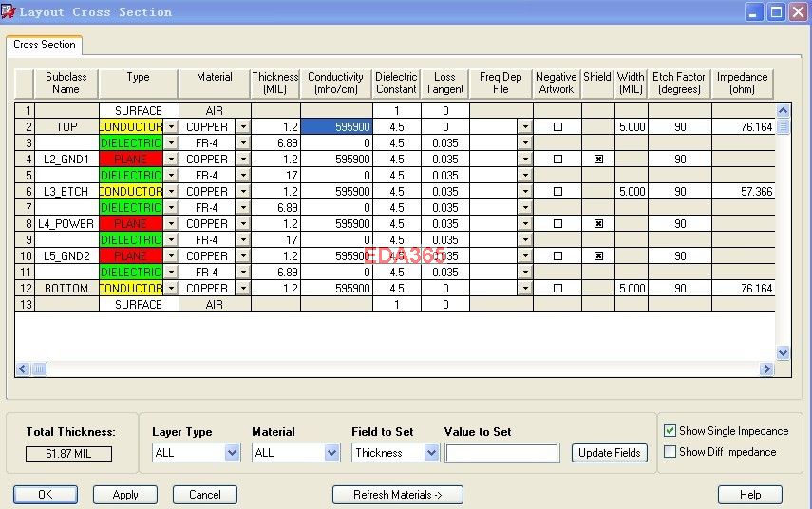Click the horizontal scrollbar left arrow
The image size is (812, 509).
pos(23,369)
